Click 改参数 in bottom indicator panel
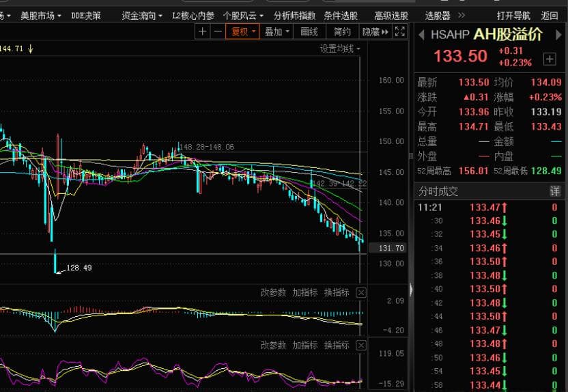 click(273, 345)
